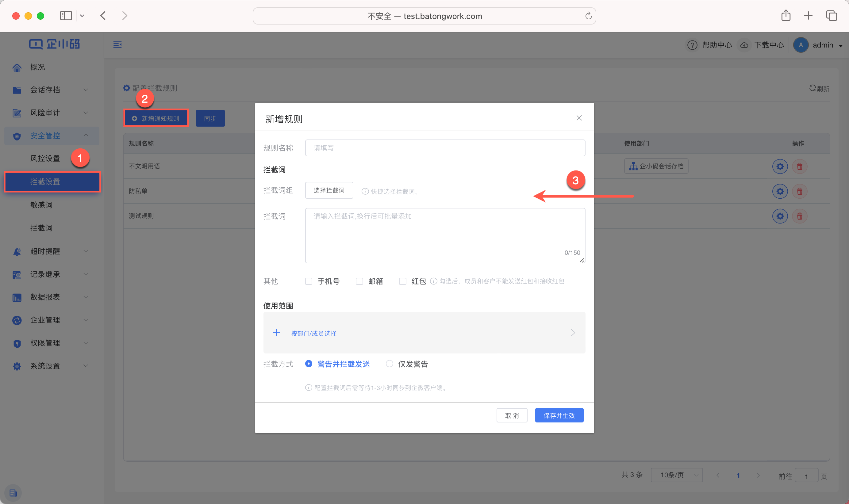Image resolution: width=849 pixels, height=504 pixels.
Task: Expand the 权限管理 menu
Action: coord(52,343)
